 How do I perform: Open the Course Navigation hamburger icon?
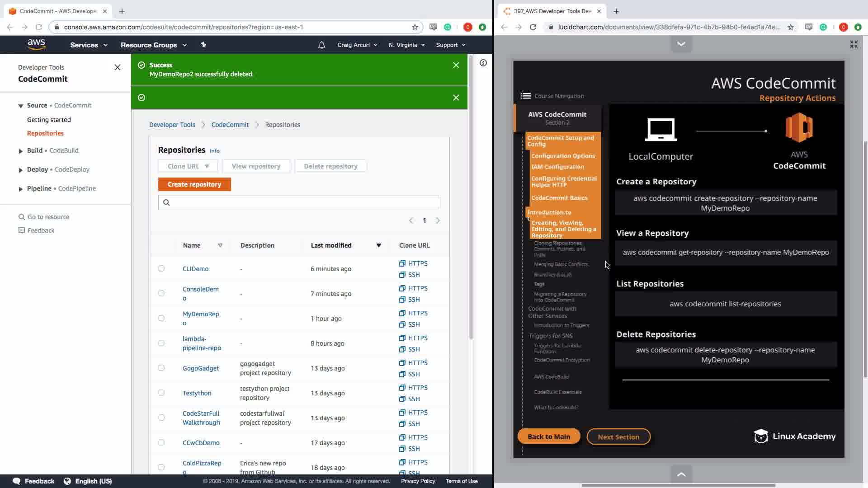pos(525,96)
